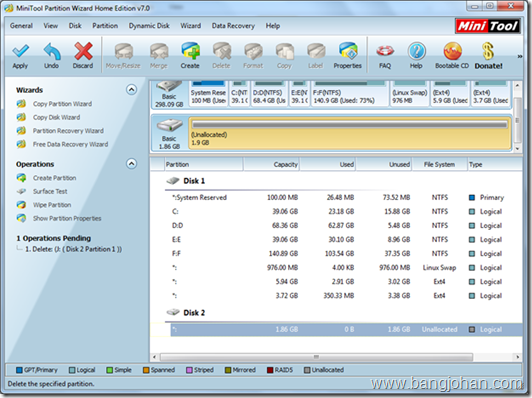This screenshot has width=532, height=398.
Task: Click the Merge partition icon
Action: tap(159, 51)
